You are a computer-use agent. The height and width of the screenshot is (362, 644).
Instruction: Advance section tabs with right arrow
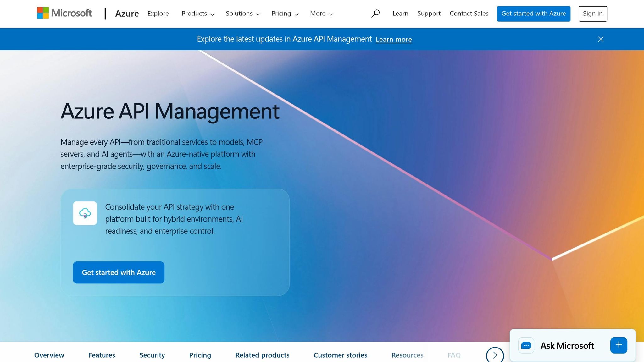[495, 355]
